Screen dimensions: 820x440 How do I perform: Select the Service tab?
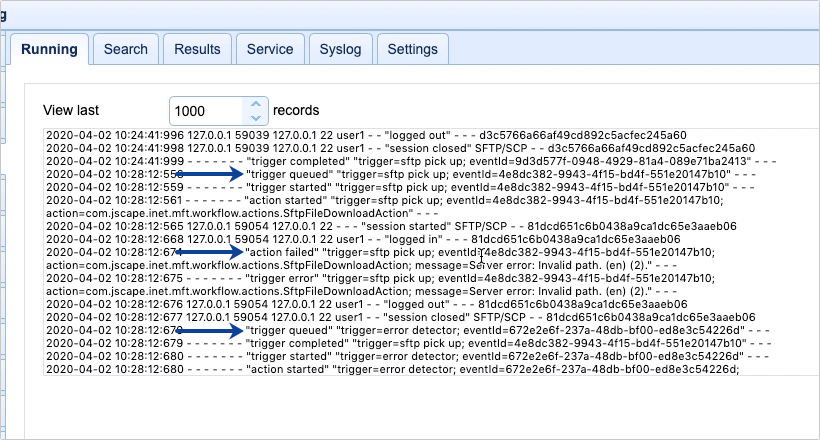(270, 49)
